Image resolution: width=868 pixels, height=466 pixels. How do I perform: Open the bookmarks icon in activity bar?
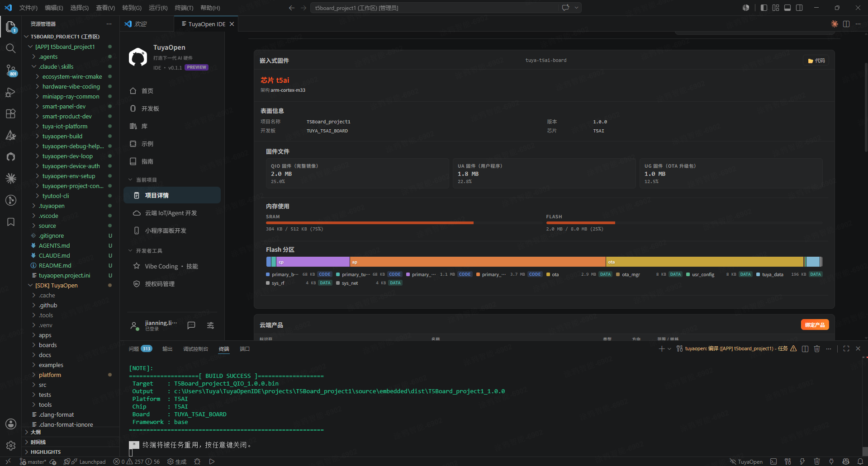tap(11, 222)
